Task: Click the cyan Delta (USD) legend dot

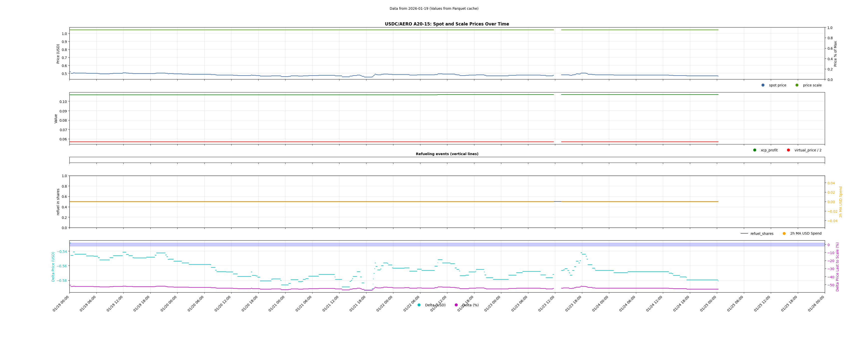Action: [x=419, y=305]
